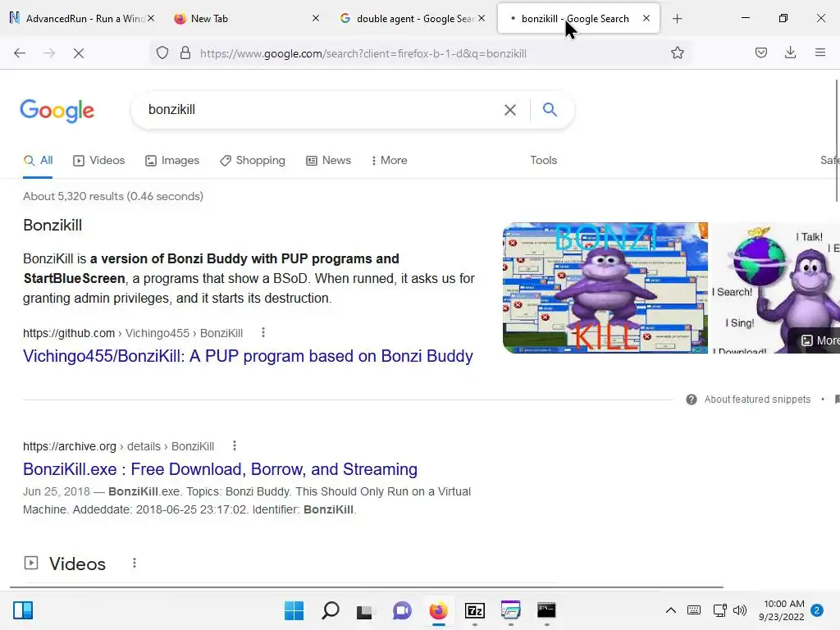
Task: Open Vichingo455/BonziKill GitHub result link
Action: 248,356
